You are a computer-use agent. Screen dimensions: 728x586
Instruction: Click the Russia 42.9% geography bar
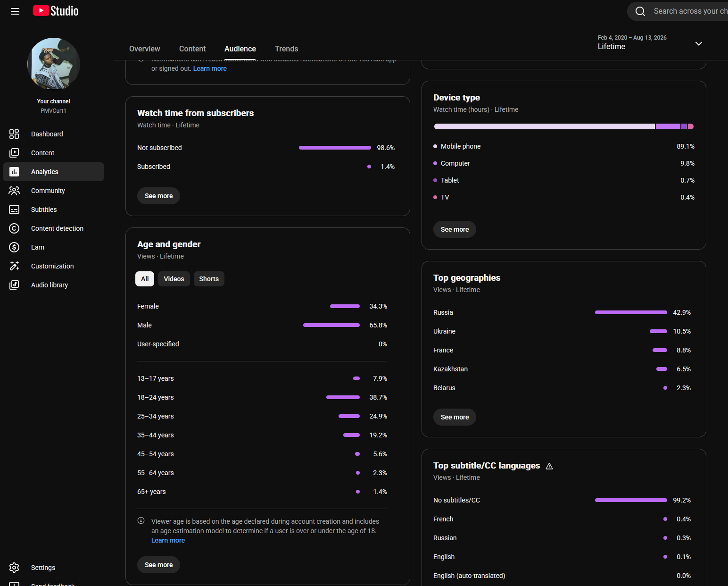631,312
